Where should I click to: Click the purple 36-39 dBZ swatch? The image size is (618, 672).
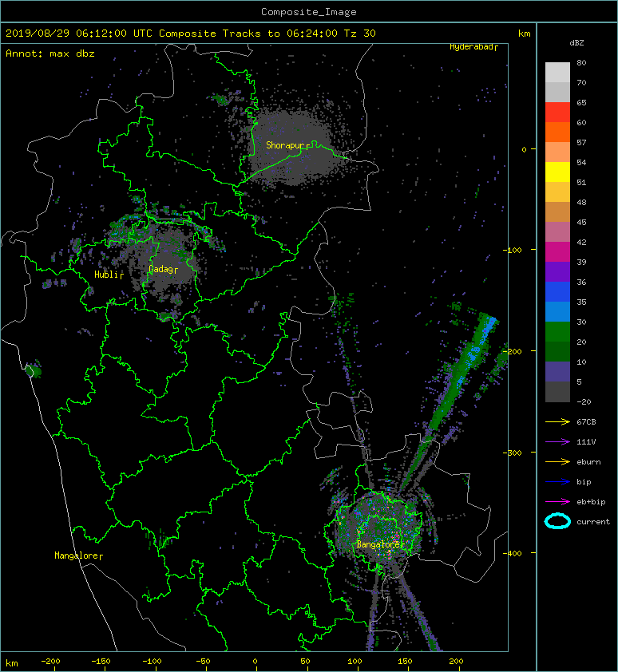557,272
